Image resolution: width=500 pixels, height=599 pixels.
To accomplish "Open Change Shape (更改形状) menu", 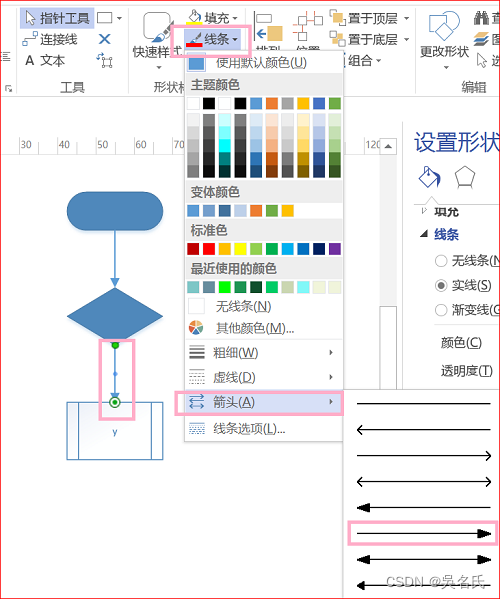I will 445,40.
